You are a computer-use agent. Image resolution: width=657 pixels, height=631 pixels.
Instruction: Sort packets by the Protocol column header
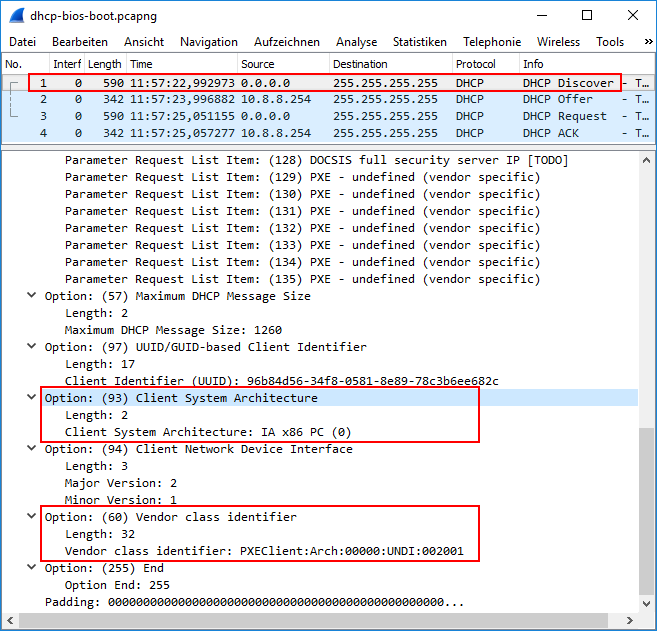point(475,64)
